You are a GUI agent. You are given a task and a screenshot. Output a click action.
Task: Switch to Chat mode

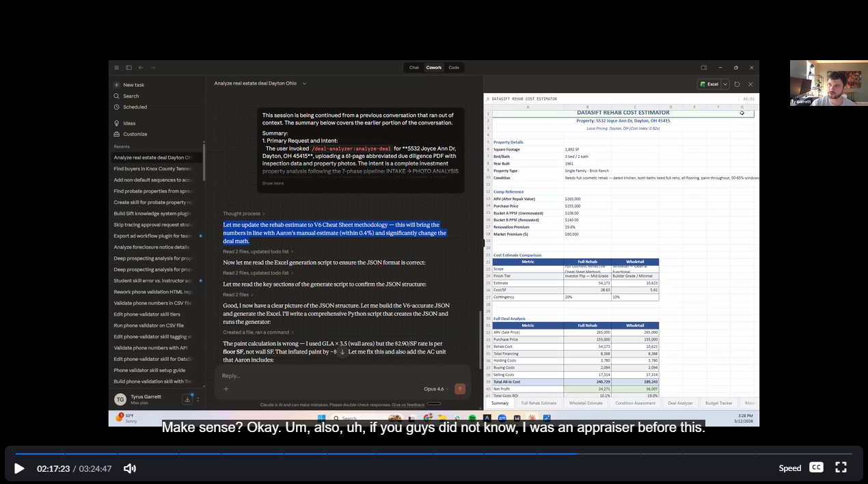pos(414,68)
